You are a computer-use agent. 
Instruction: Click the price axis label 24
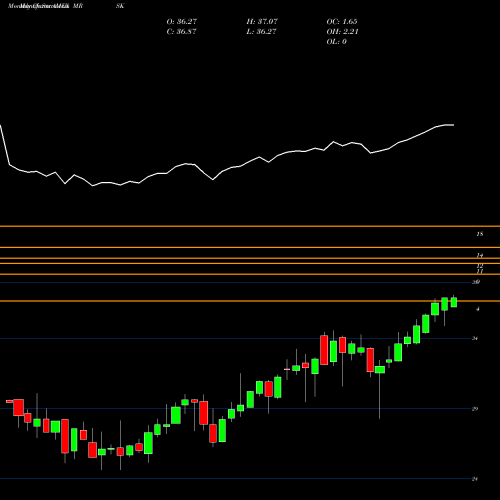pyautogui.click(x=475, y=479)
